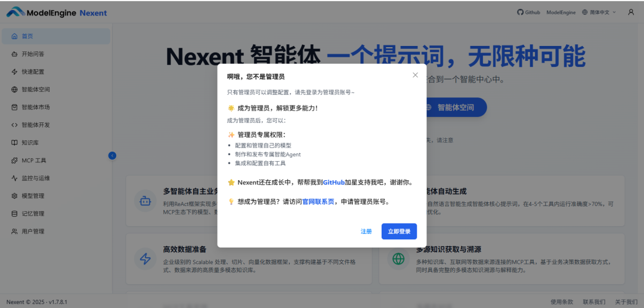Click the Github octocat icon in header

520,13
